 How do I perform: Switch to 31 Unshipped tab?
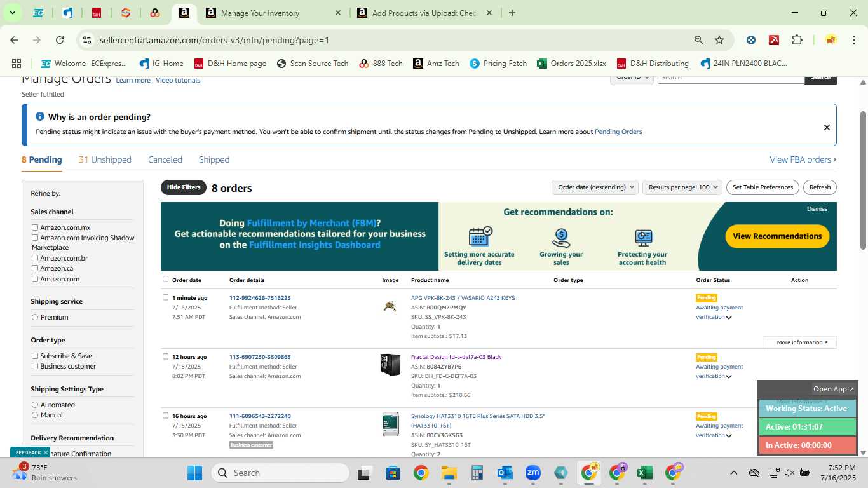click(105, 159)
